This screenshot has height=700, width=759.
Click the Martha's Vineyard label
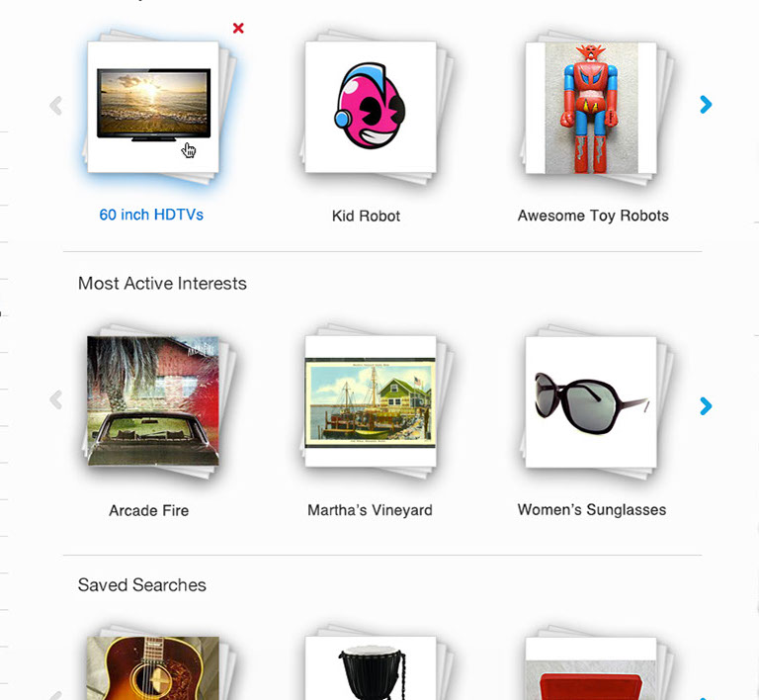pyautogui.click(x=371, y=510)
